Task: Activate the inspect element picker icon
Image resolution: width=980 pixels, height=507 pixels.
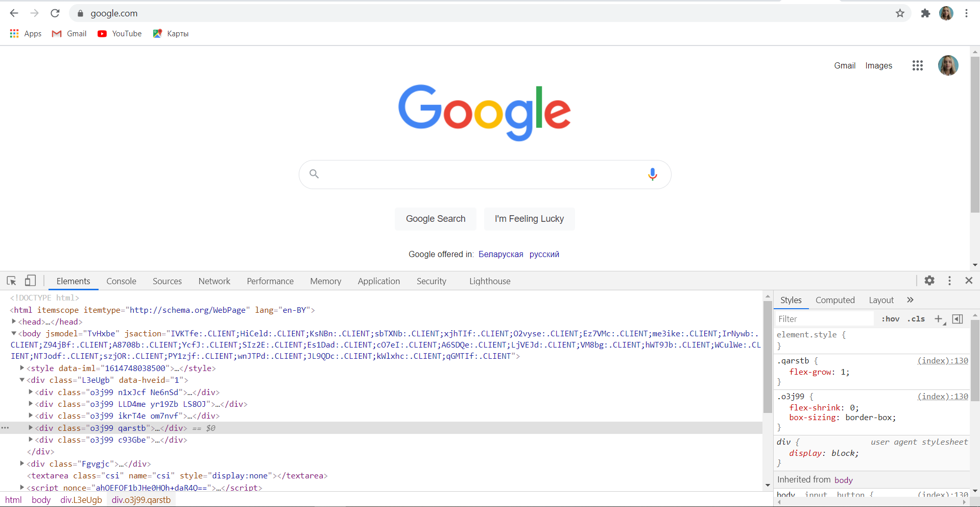Action: tap(11, 281)
